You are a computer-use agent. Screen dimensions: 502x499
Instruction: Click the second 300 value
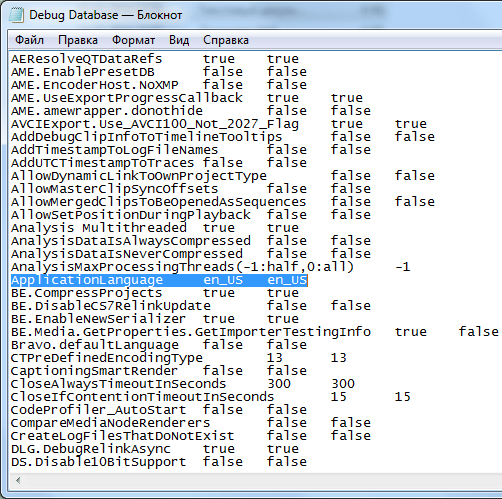[343, 384]
